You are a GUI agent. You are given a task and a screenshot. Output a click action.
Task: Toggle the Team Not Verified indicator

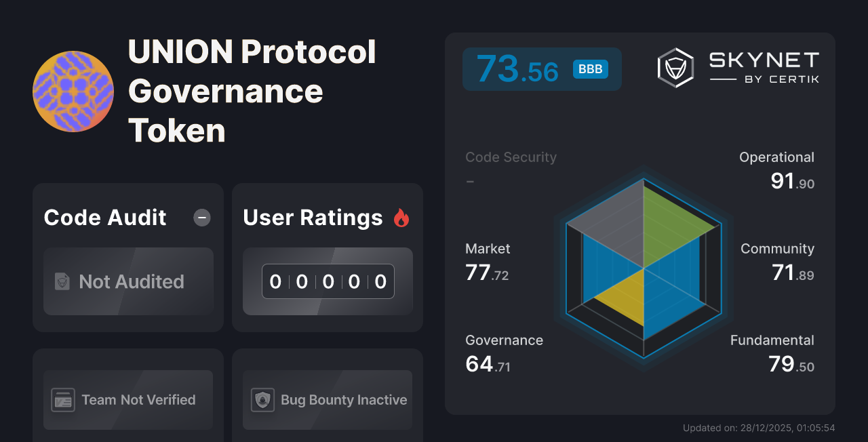(127, 400)
